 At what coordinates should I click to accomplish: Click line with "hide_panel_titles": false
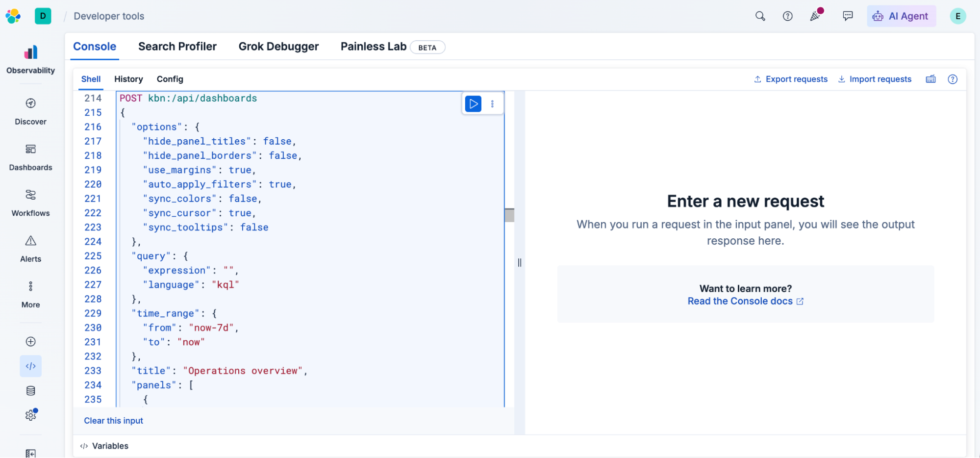click(x=219, y=141)
